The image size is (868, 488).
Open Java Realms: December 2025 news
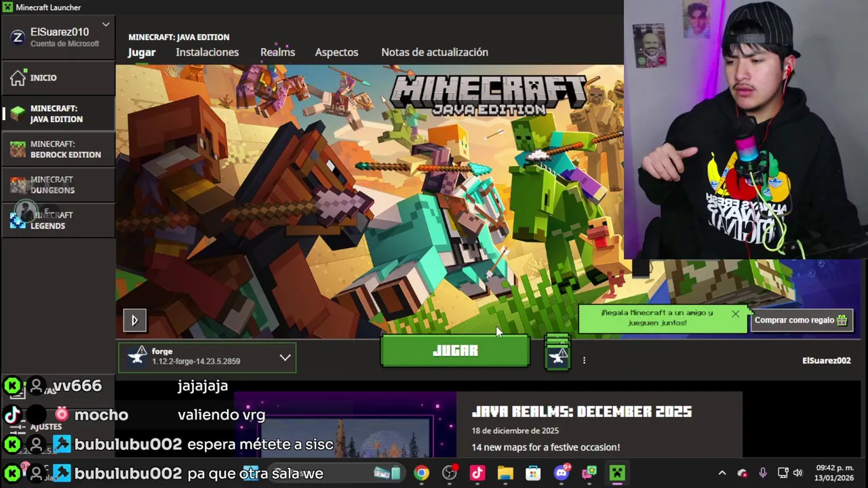click(x=582, y=412)
